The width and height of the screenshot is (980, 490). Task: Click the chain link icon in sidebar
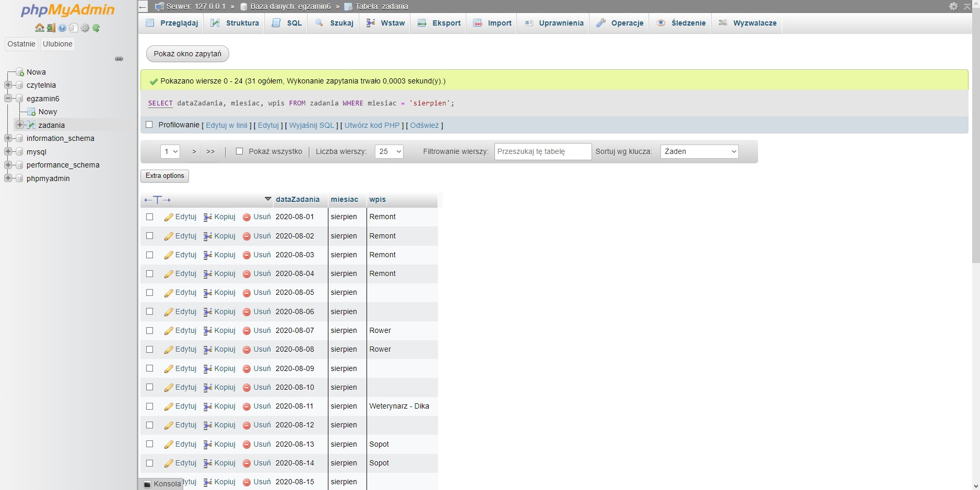click(119, 59)
